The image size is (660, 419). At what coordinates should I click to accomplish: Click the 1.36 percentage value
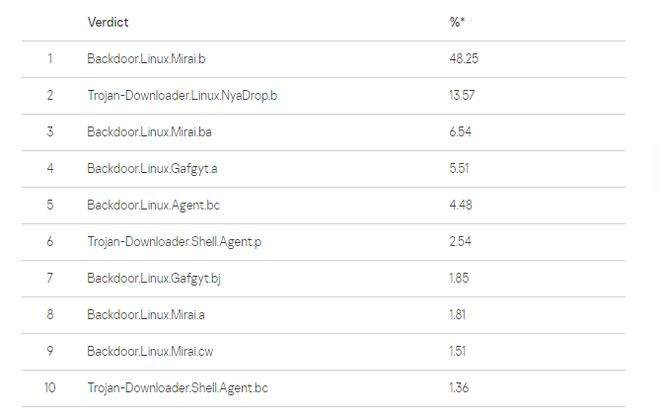(x=460, y=387)
